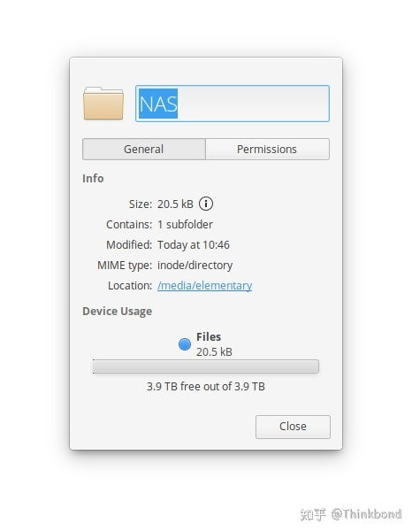Switch to the General tab
Screen dimensions: 412x532
pyautogui.click(x=144, y=150)
